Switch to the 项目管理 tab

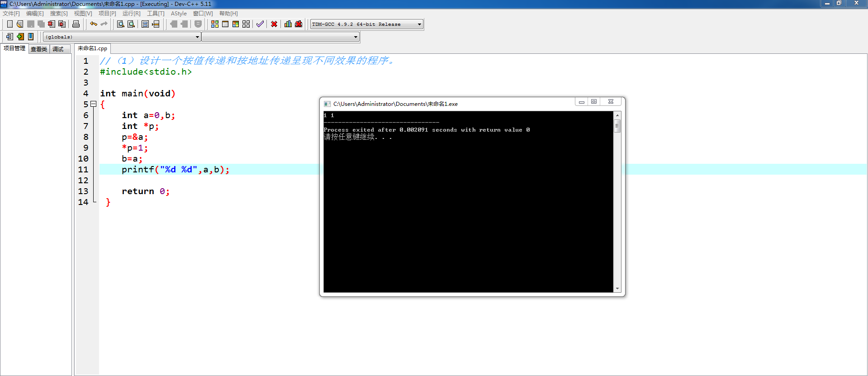[x=14, y=48]
